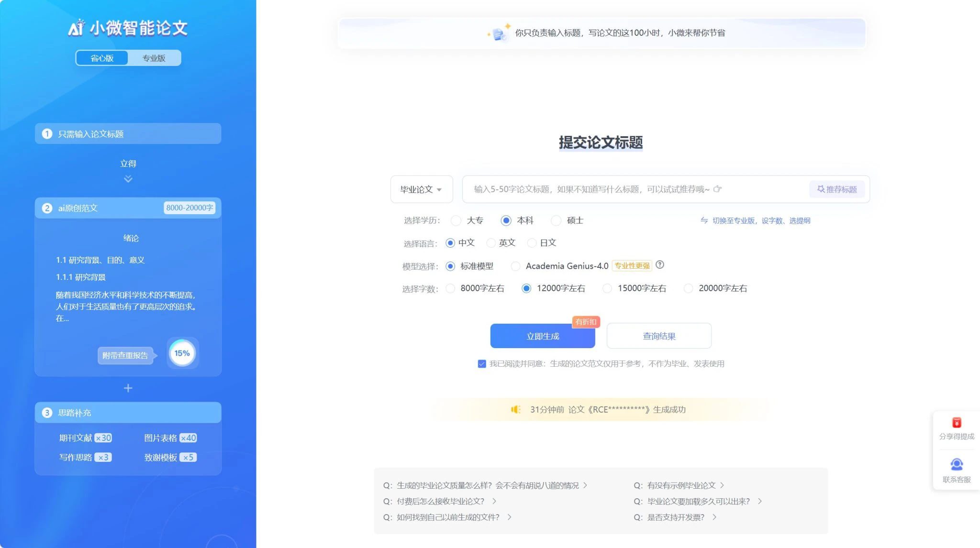
Task: Click the 思路补充 step header
Action: click(x=128, y=413)
